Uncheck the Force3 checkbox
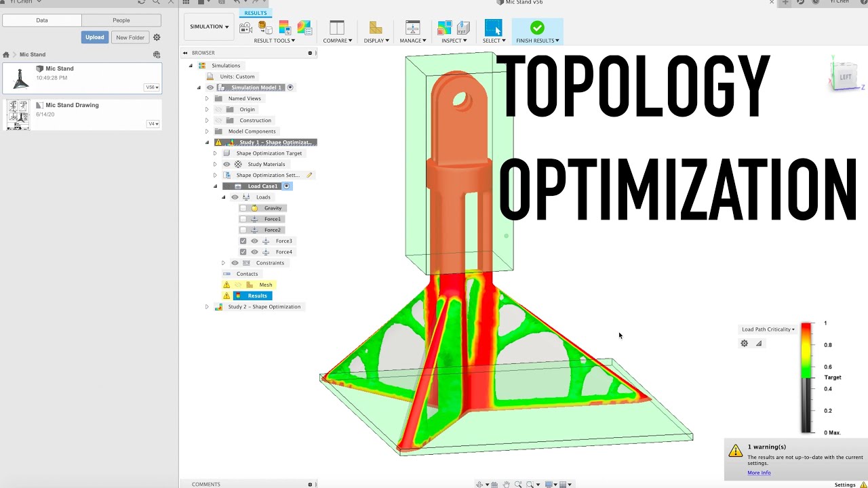868x488 pixels. (243, 241)
